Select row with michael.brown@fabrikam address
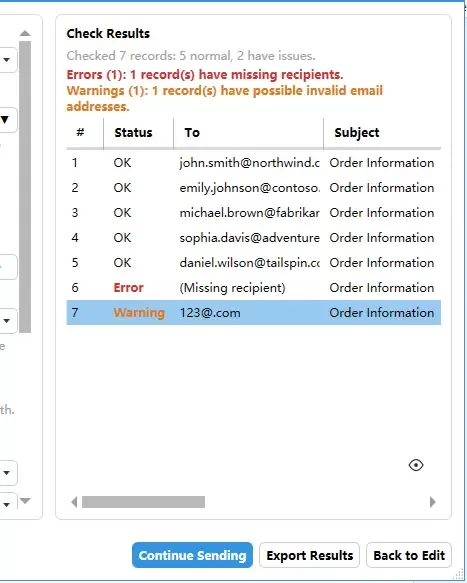The height and width of the screenshot is (583, 467). (x=254, y=213)
